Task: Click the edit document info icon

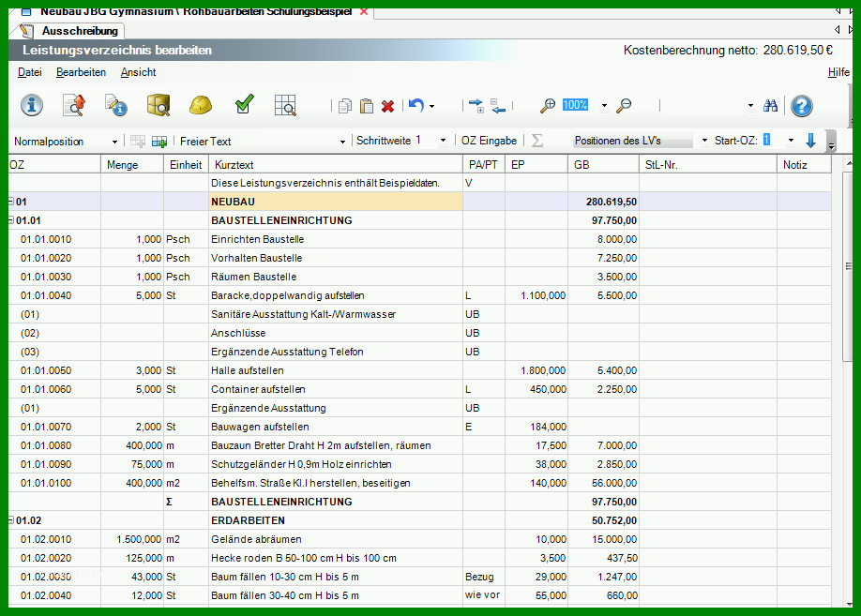Action: click(x=116, y=105)
